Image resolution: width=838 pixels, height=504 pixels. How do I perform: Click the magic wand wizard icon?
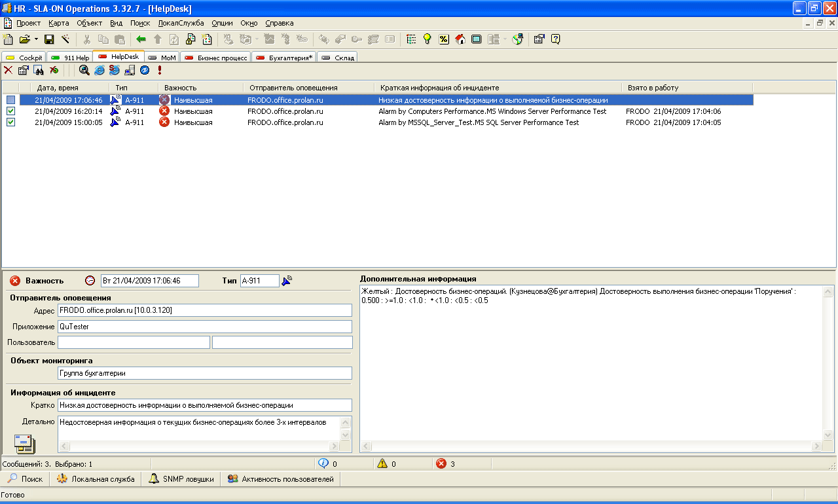tap(65, 39)
